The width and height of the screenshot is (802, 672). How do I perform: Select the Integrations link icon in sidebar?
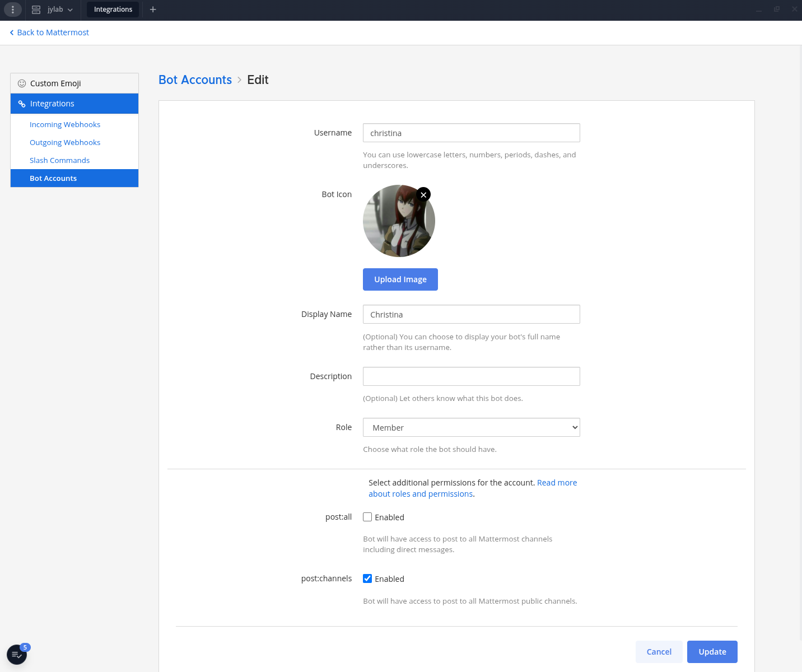click(22, 104)
